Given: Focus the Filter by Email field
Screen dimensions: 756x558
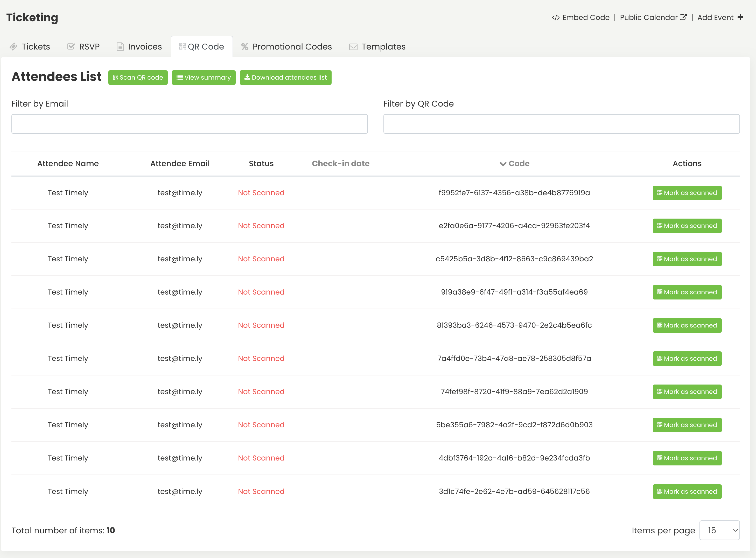Looking at the screenshot, I should click(190, 124).
